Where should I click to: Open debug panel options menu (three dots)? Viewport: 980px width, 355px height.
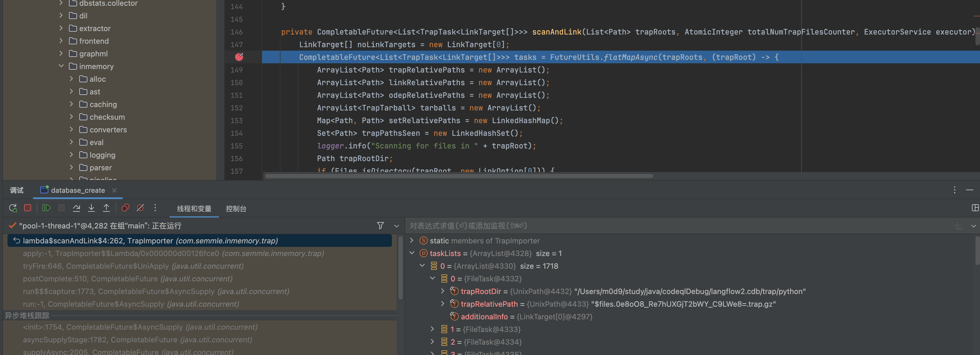pos(954,190)
